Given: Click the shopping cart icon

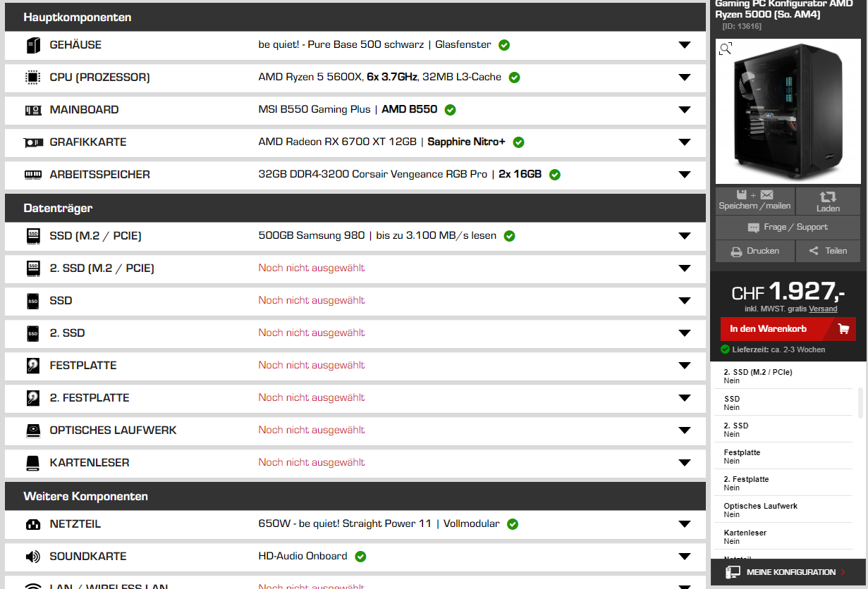Looking at the screenshot, I should click(843, 328).
